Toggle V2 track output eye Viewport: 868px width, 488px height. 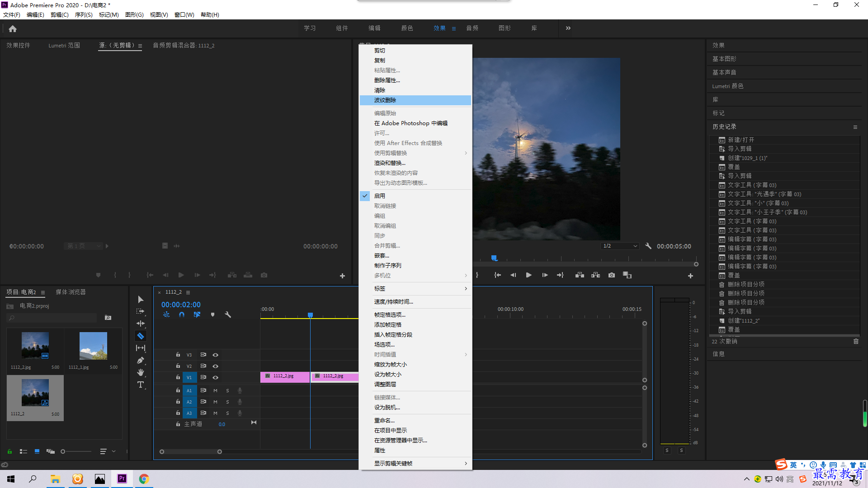216,366
